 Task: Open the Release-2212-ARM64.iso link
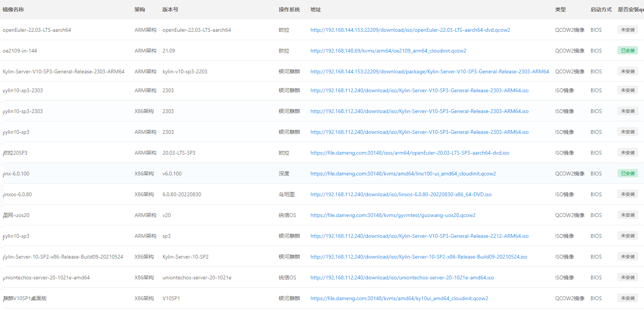pos(420,236)
